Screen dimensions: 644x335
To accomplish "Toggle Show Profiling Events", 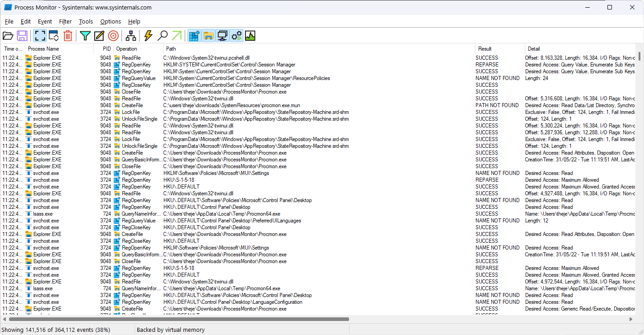I will tap(250, 36).
